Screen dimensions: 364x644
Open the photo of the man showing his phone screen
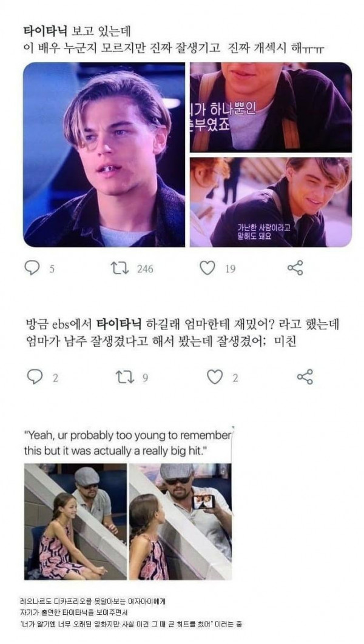[180, 522]
